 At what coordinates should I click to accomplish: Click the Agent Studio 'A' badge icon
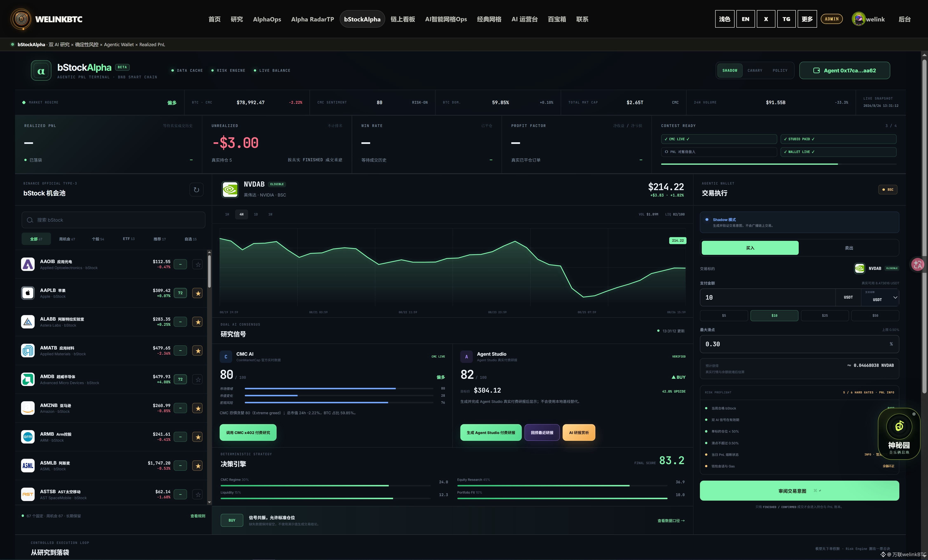click(x=467, y=357)
